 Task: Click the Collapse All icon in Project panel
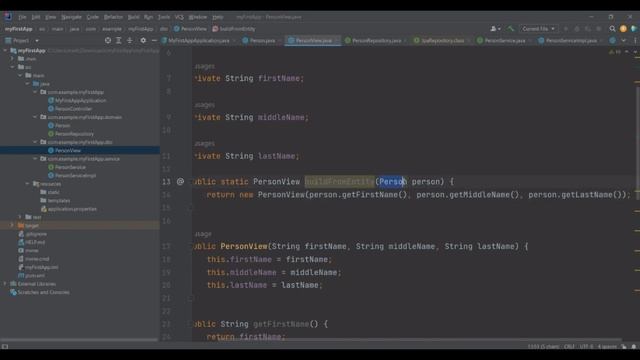(130, 40)
